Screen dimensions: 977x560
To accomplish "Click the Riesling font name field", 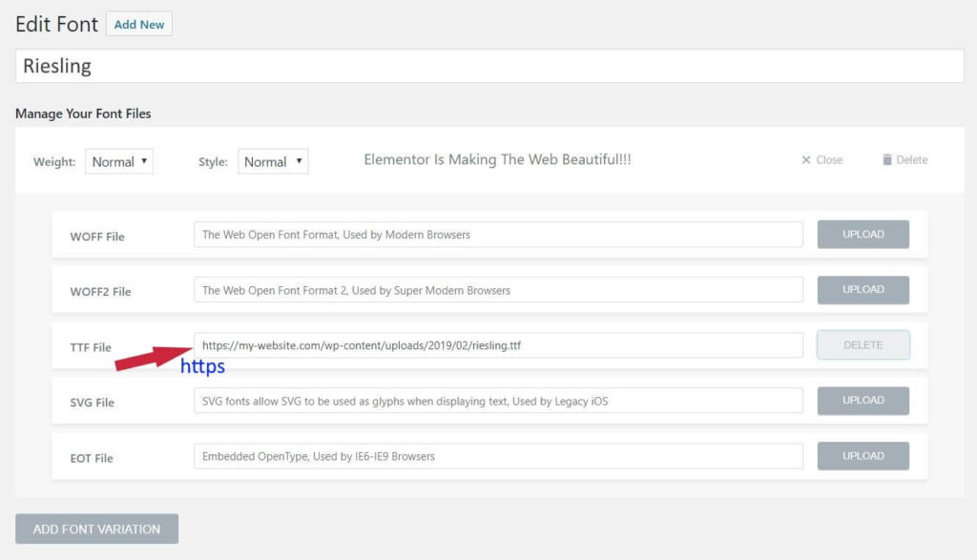I will point(488,67).
